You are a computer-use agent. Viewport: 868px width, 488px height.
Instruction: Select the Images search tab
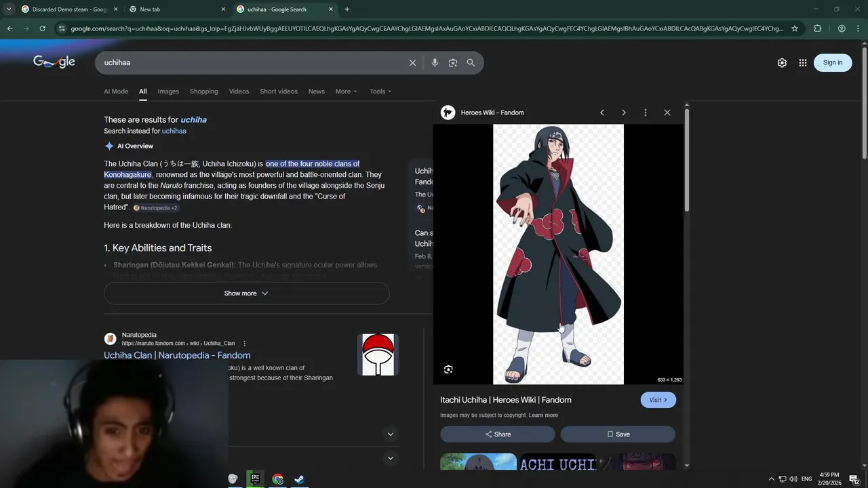tap(168, 91)
